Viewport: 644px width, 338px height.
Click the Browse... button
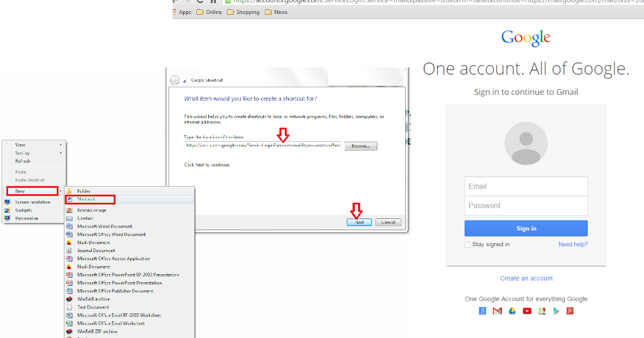click(x=361, y=146)
